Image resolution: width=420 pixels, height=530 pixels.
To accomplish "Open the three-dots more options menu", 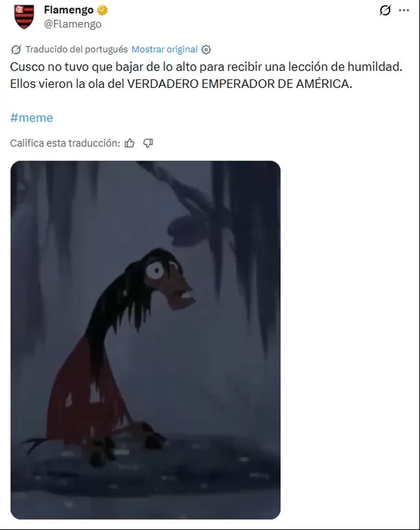I will tap(403, 10).
